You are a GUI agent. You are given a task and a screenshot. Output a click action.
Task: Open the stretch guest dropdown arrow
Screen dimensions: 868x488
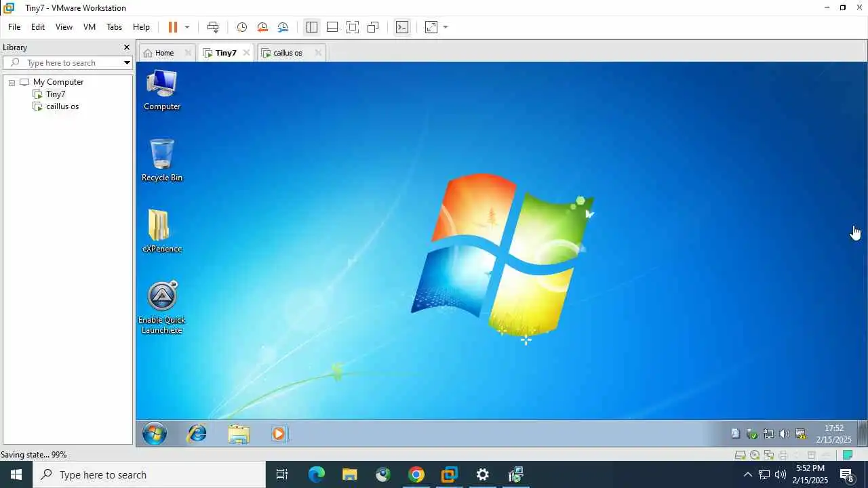click(446, 27)
